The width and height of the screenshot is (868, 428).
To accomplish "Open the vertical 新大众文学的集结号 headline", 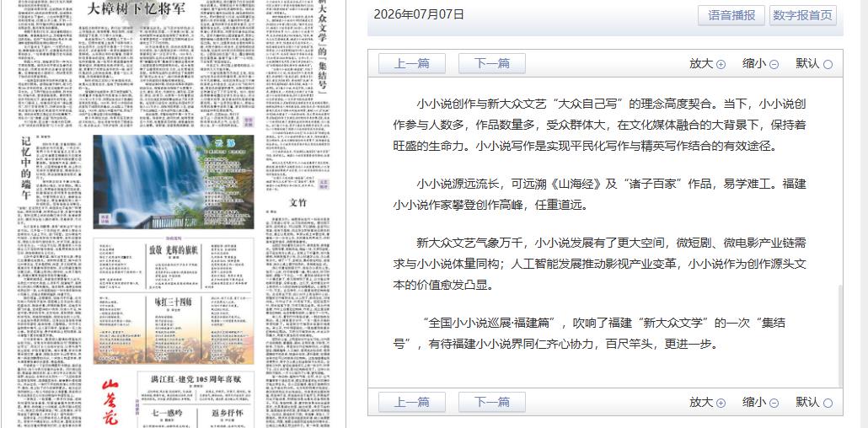I will [322, 46].
